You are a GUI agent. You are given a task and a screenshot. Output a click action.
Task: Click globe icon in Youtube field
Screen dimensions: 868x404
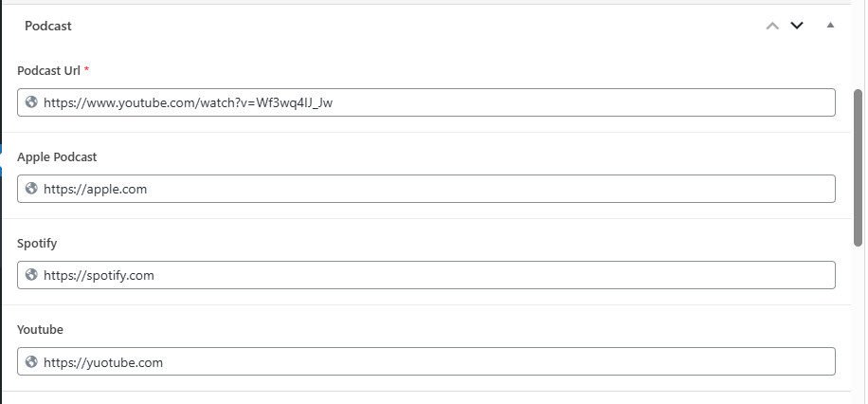pos(31,362)
